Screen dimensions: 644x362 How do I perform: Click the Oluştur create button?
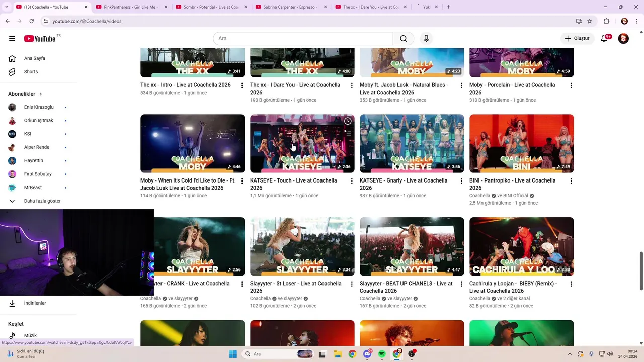click(x=578, y=39)
